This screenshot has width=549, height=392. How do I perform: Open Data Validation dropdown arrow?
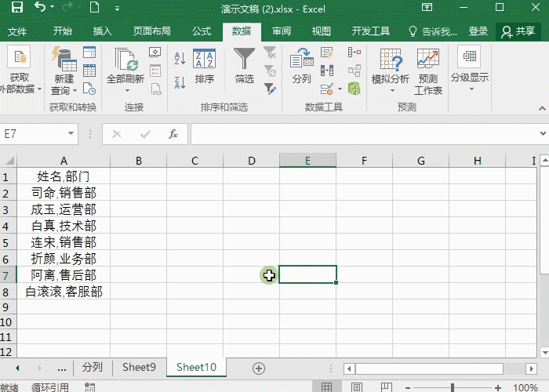tap(340, 89)
